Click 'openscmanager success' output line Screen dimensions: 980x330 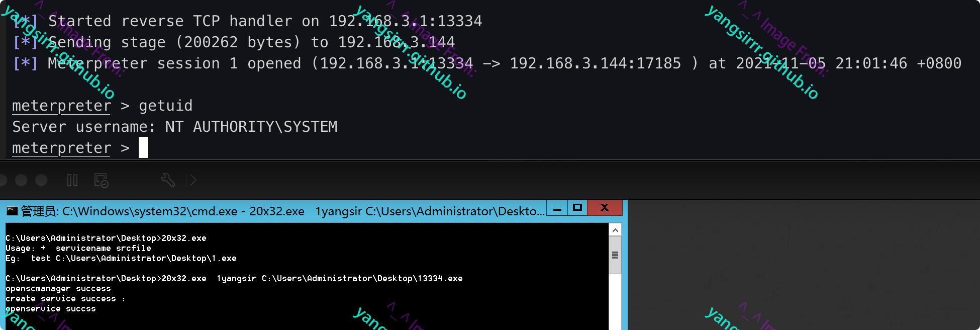point(58,289)
